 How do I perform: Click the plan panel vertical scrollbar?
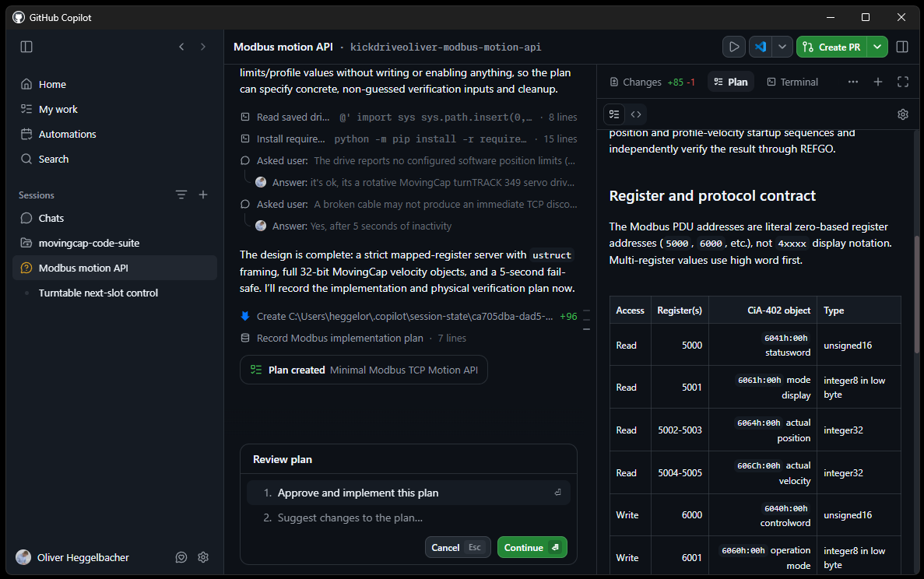(x=916, y=294)
